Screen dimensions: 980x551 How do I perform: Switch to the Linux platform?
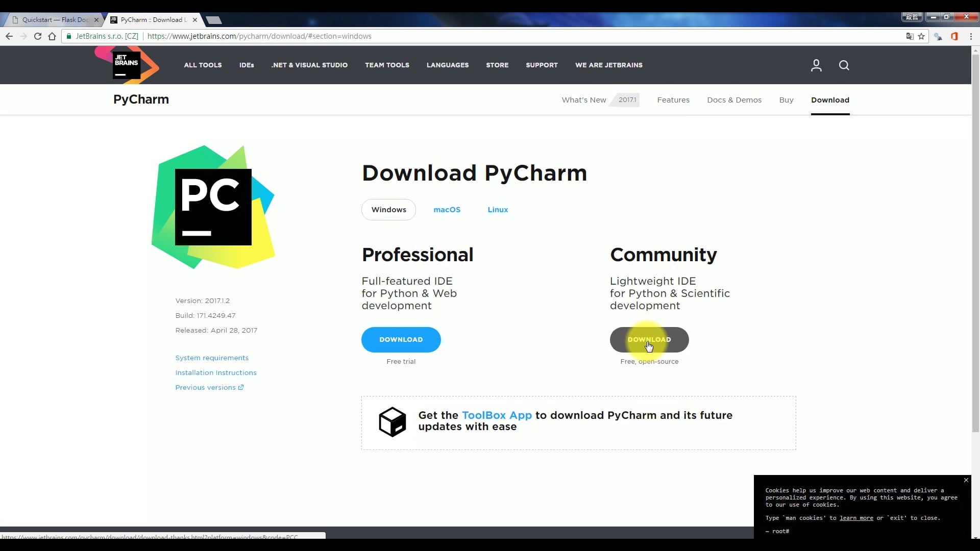pyautogui.click(x=498, y=209)
